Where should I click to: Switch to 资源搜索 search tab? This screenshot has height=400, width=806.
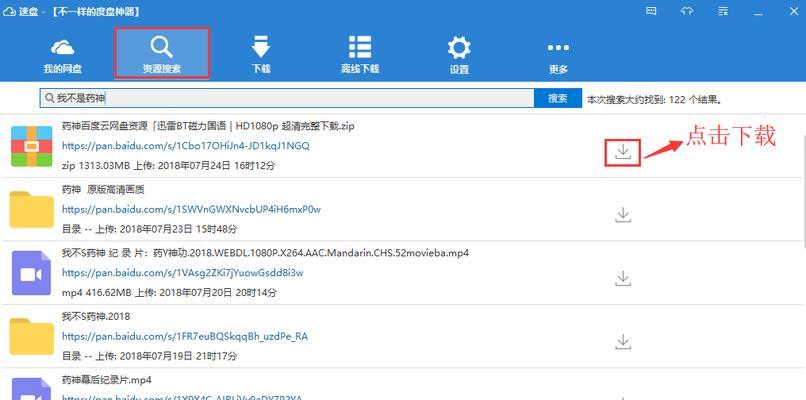coord(161,53)
